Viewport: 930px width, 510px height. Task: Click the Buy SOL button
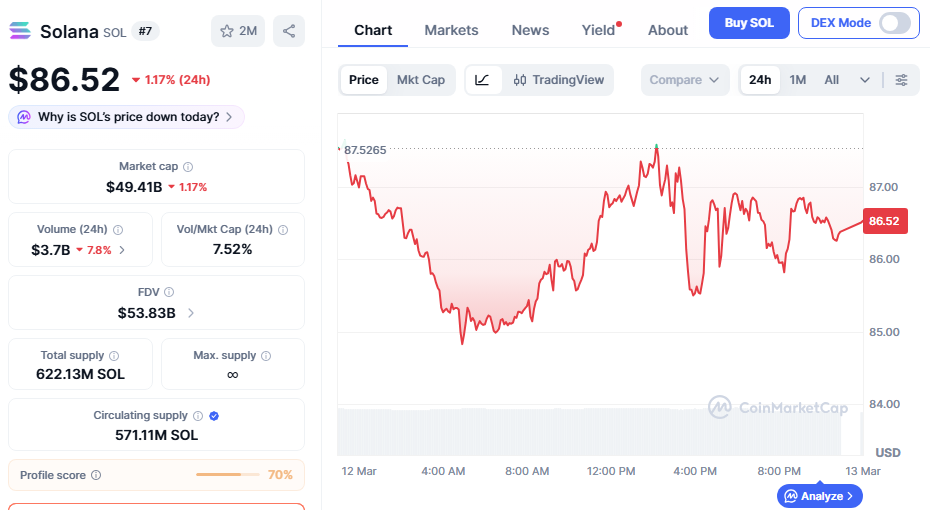pyautogui.click(x=749, y=23)
